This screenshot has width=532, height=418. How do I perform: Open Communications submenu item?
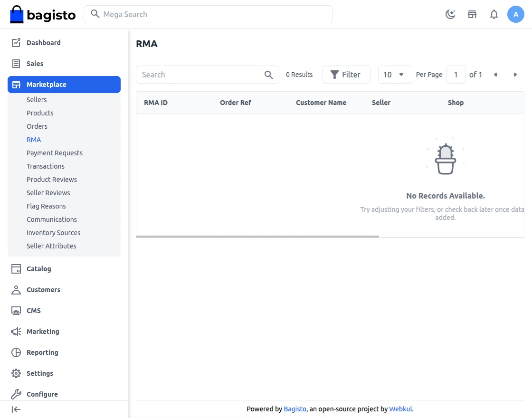point(52,219)
